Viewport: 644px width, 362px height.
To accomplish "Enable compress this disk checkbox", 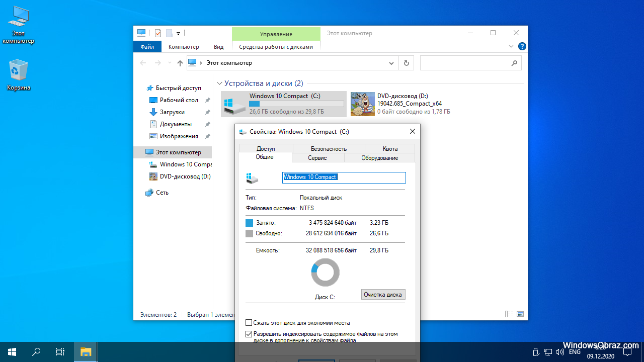I will click(x=249, y=323).
